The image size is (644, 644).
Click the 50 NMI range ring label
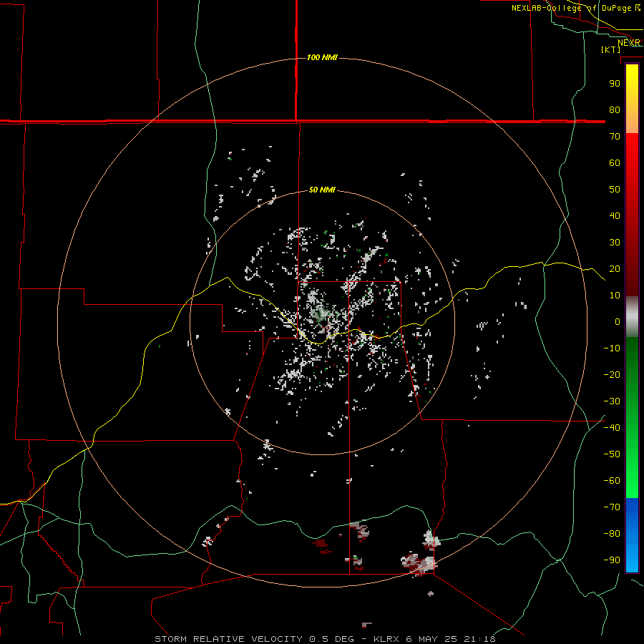click(x=322, y=190)
